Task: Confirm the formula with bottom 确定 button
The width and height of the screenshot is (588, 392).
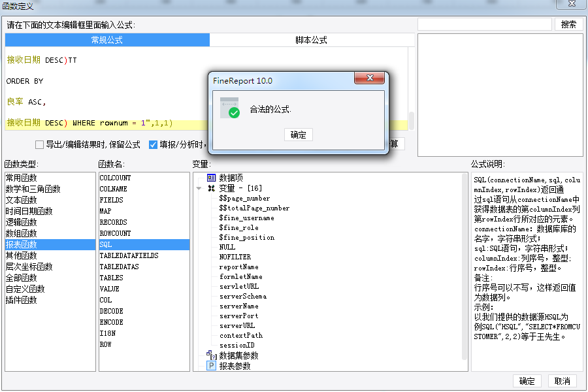Action: tap(527, 381)
